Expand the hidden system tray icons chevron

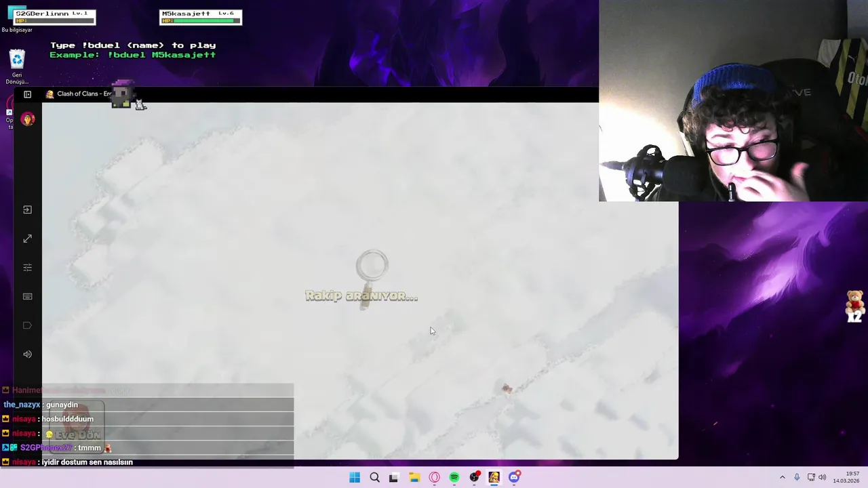tap(782, 477)
